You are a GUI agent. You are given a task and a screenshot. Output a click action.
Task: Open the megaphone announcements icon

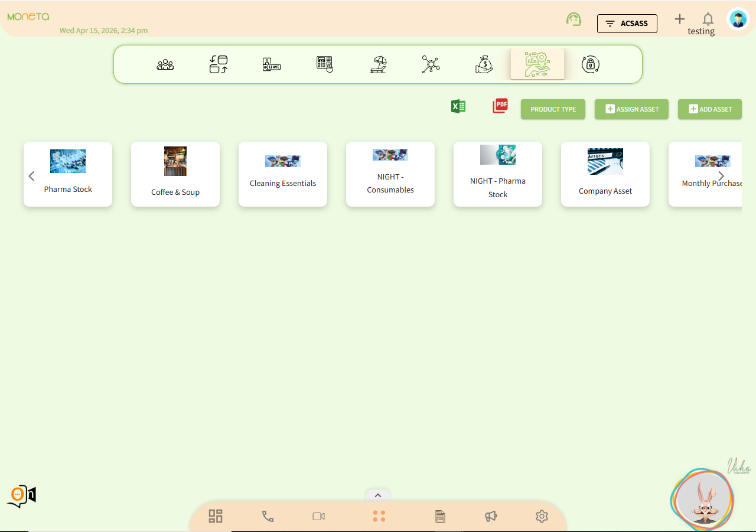pos(491,517)
